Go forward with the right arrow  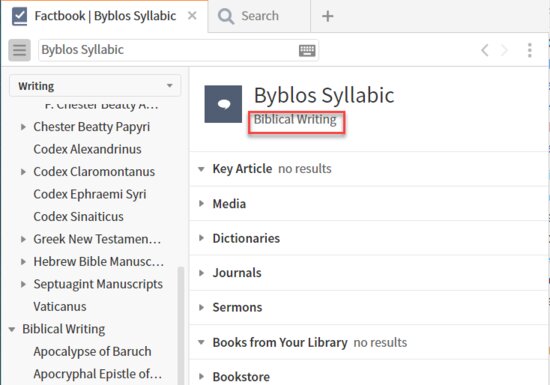point(504,50)
